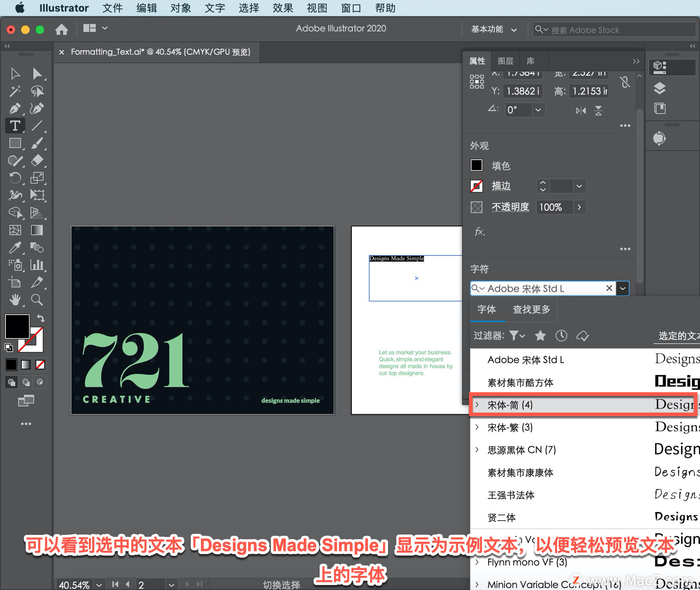
Task: Filter fonts by favorites star
Action: coord(540,335)
